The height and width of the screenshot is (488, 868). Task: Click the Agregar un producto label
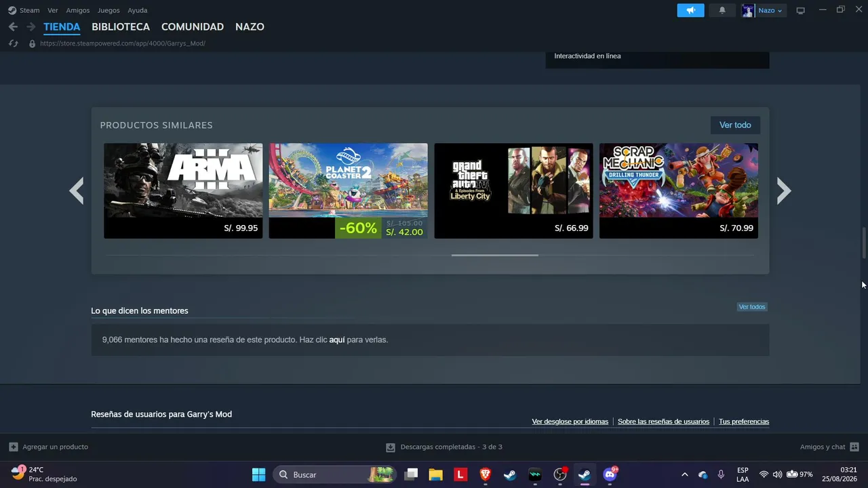(56, 447)
